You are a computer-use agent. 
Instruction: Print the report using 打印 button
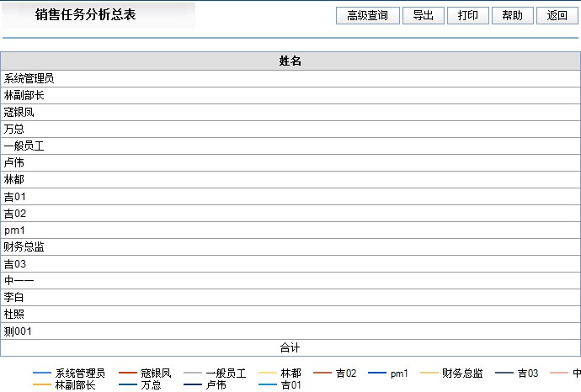pyautogui.click(x=467, y=15)
